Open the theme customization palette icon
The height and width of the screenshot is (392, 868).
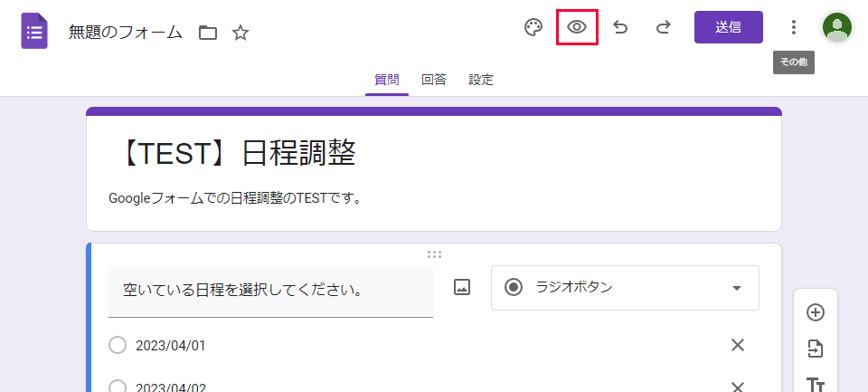[533, 27]
